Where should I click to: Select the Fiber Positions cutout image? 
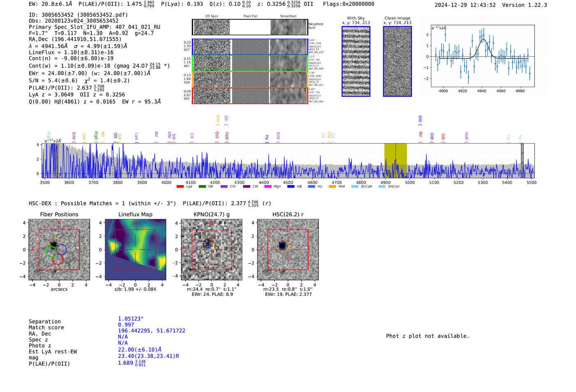(x=59, y=250)
